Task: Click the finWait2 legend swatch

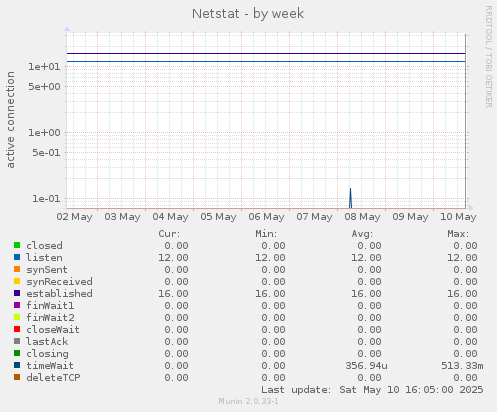Action: 17,317
